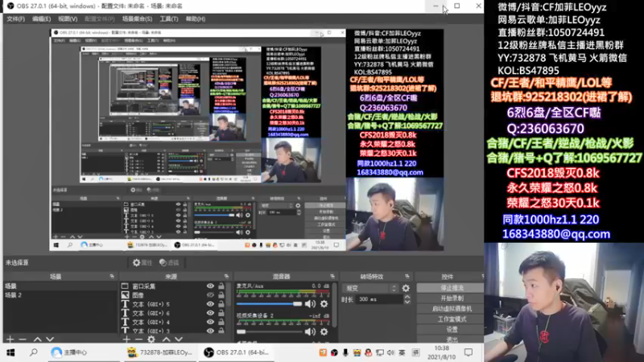This screenshot has height=362, width=644.
Task: Show the hidden 图像 source
Action: [210, 295]
